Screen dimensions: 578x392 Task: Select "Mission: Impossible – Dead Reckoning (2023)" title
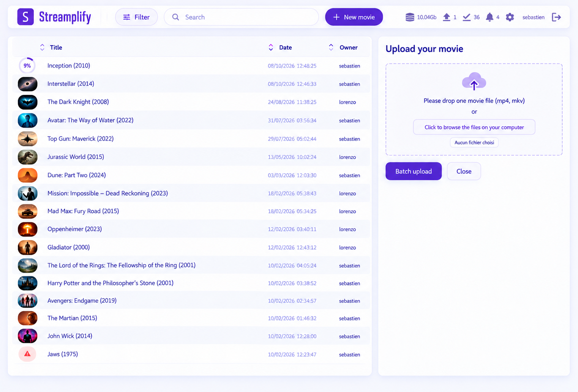coord(107,193)
